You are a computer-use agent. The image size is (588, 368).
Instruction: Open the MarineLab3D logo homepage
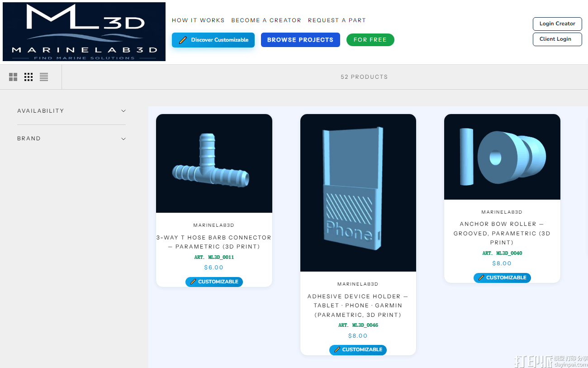pos(84,32)
